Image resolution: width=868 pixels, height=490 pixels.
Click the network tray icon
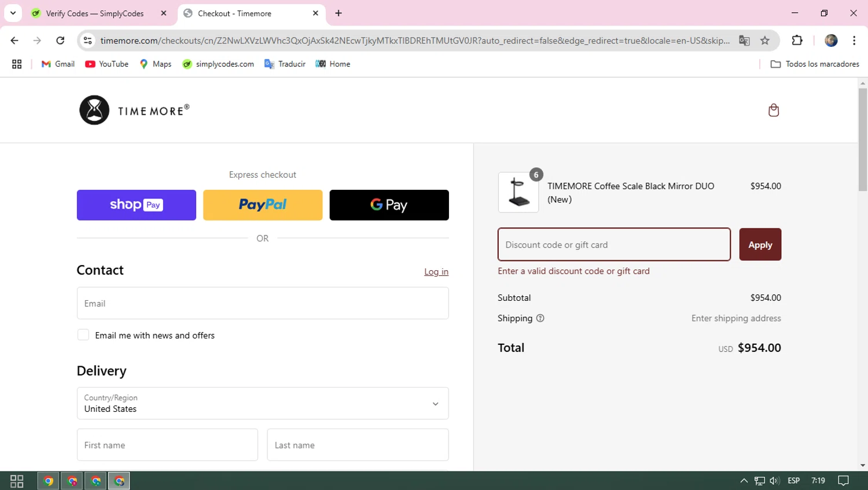coord(759,481)
